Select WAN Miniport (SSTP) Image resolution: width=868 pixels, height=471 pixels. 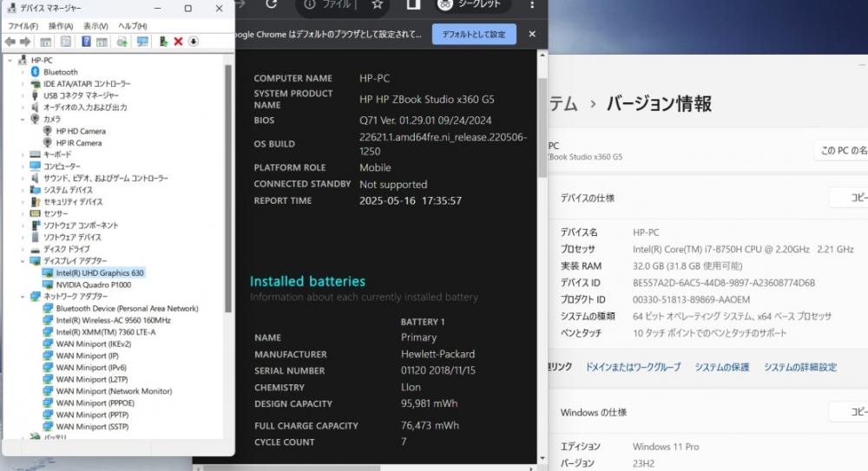point(93,427)
